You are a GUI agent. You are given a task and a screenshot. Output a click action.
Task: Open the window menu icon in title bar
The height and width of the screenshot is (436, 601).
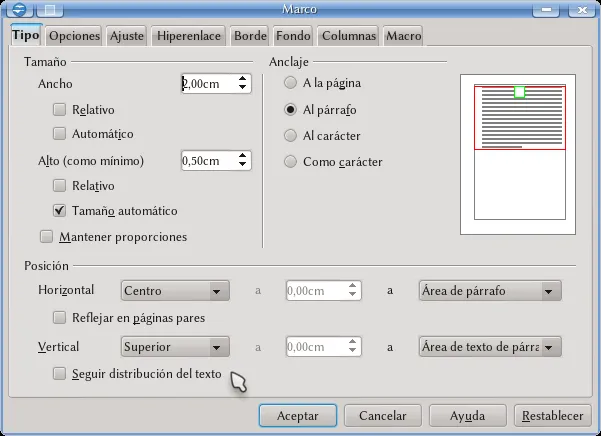[x=18, y=9]
